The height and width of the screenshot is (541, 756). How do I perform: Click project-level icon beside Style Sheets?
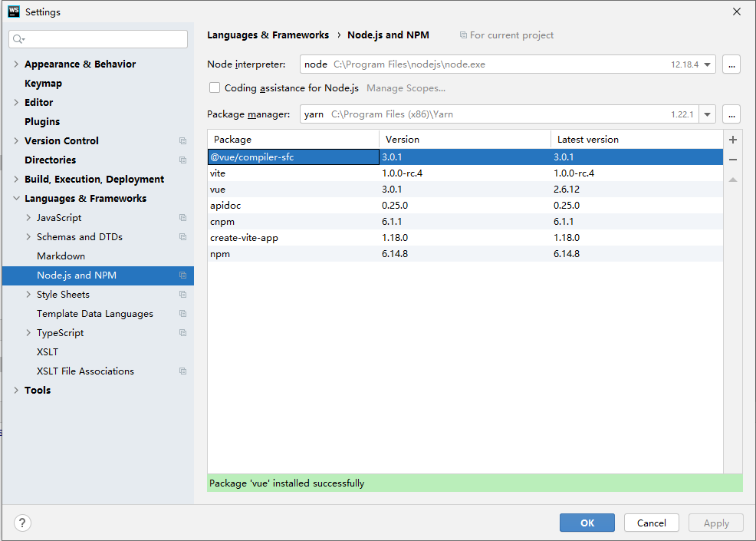(182, 295)
